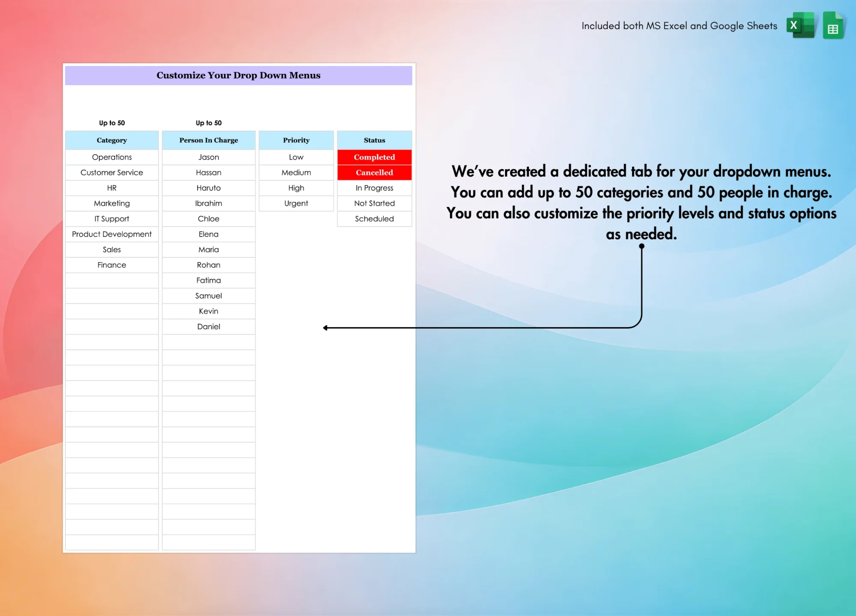The width and height of the screenshot is (856, 616).
Task: Click 'Up to 50' above Person In Charge
Action: [208, 123]
